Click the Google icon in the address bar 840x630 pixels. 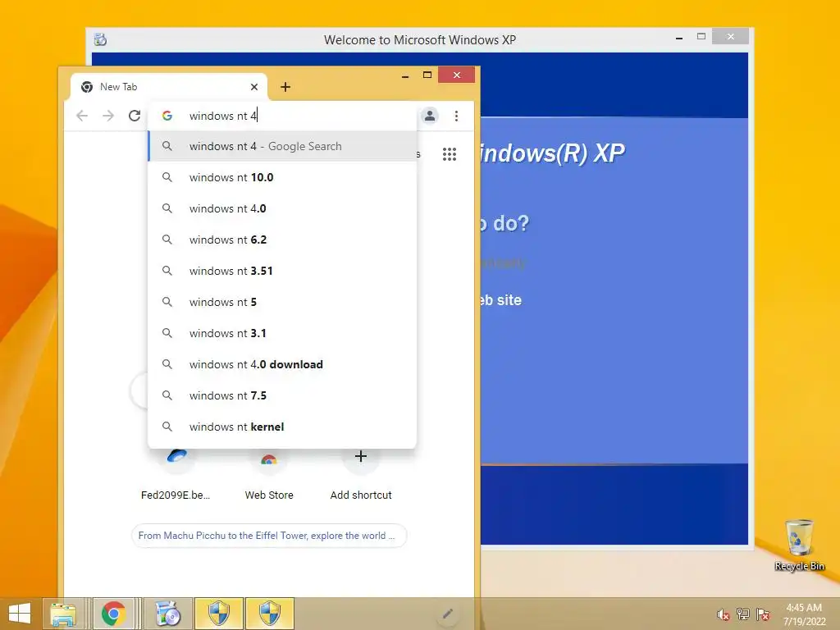167,116
